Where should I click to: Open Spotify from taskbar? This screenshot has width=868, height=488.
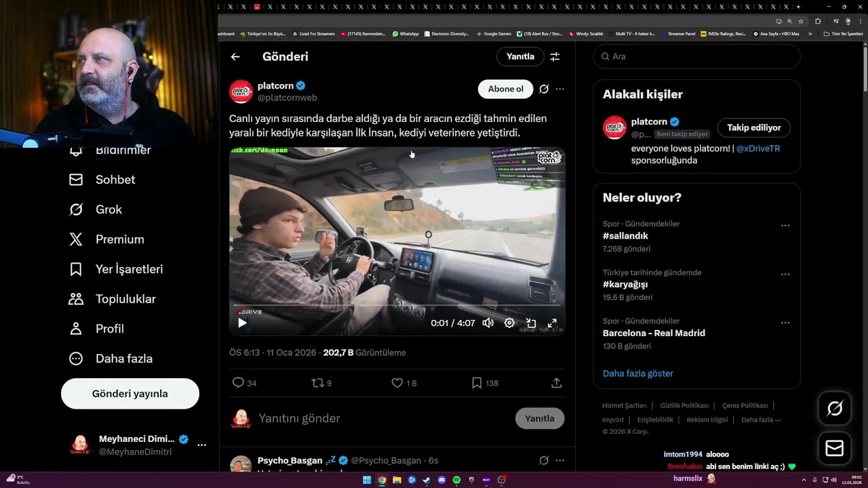click(x=457, y=480)
